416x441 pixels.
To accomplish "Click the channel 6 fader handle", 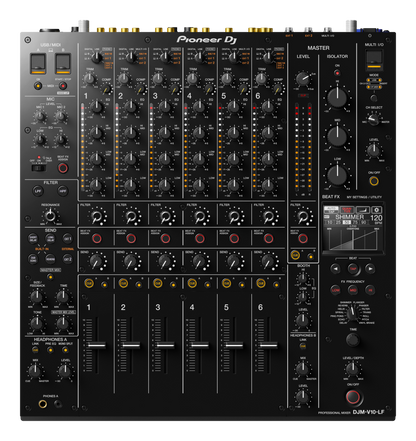I will (269, 345).
